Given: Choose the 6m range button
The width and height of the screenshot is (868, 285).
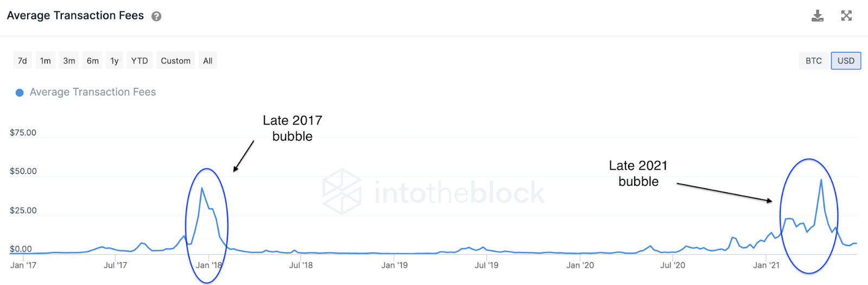Looking at the screenshot, I should (93, 61).
